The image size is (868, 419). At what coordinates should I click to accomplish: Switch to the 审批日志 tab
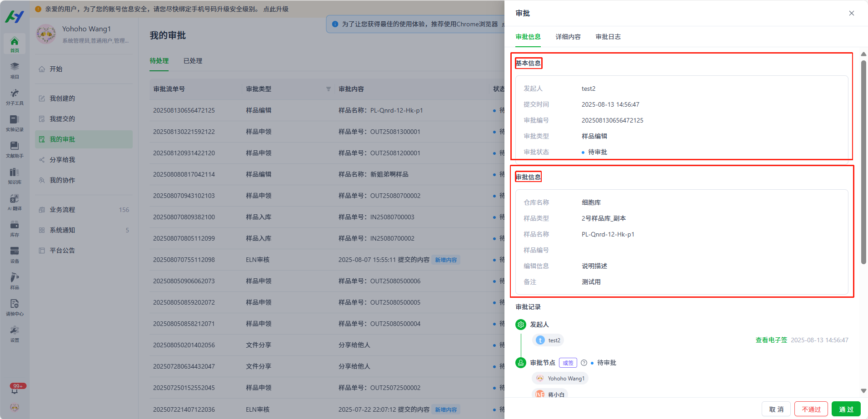[x=608, y=37]
